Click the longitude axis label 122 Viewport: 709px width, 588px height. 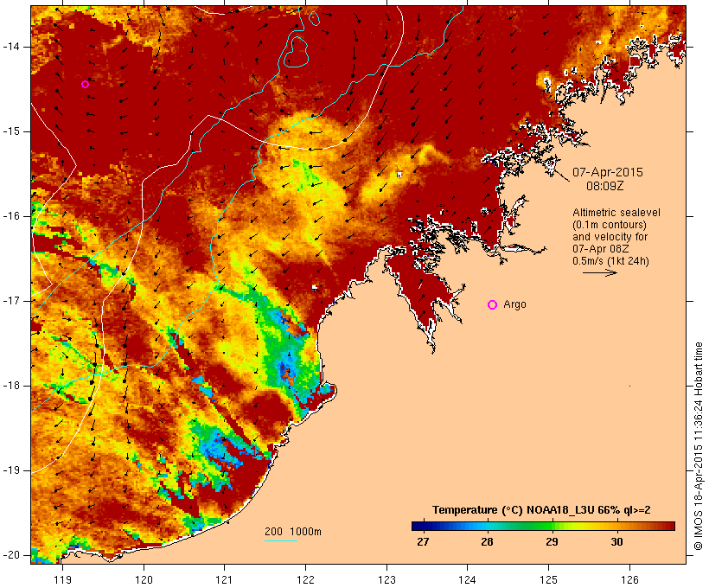point(306,579)
